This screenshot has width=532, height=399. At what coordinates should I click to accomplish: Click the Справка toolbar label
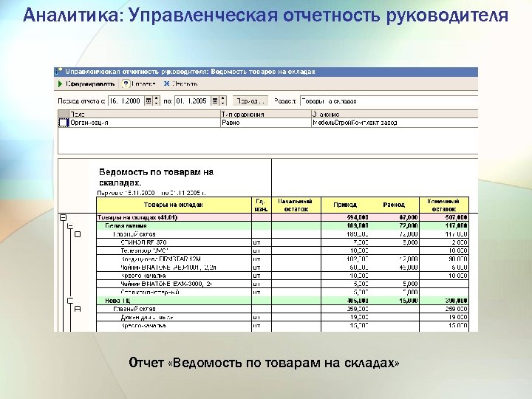pyautogui.click(x=143, y=83)
